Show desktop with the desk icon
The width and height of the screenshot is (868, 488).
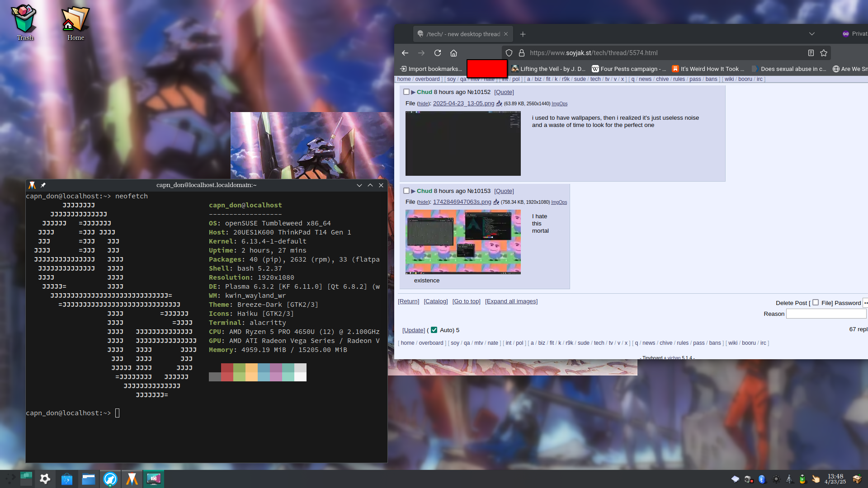tap(857, 479)
